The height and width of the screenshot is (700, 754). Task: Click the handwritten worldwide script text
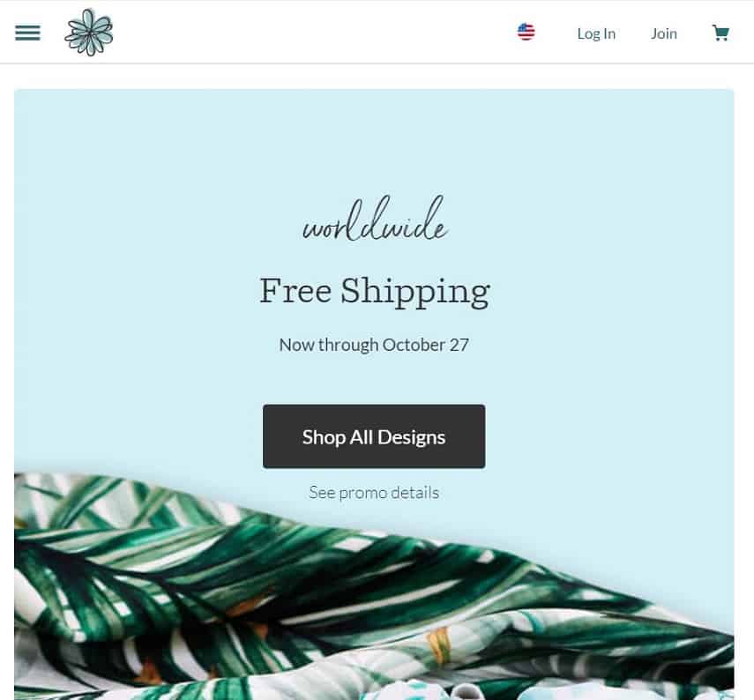coord(375,222)
